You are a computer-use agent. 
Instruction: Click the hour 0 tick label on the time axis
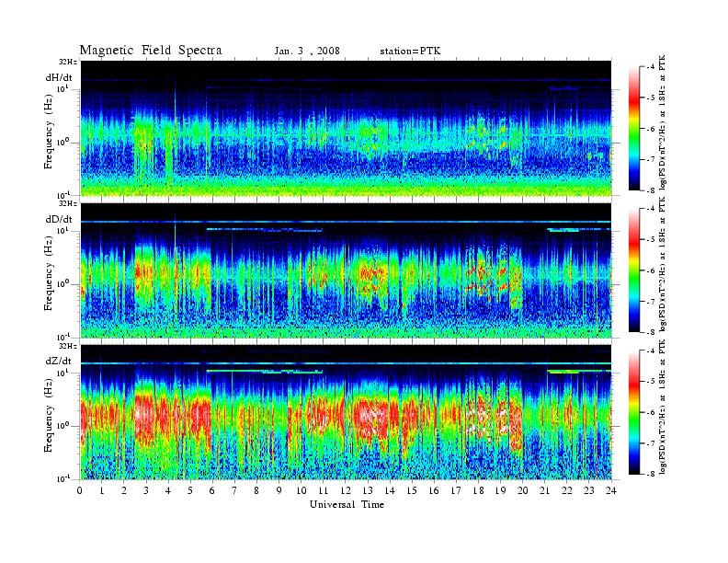[x=80, y=490]
